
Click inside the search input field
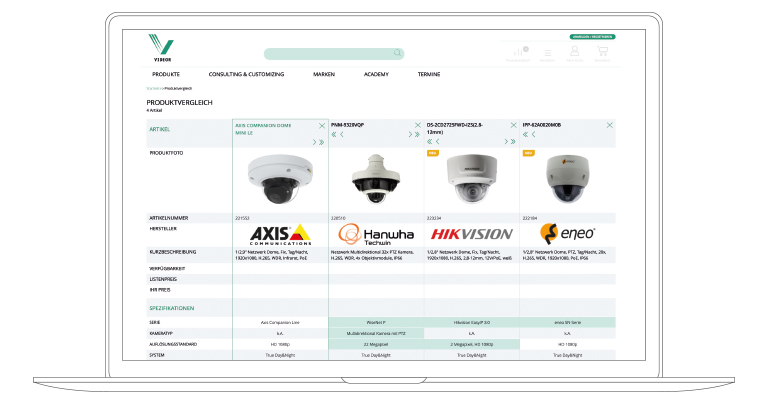coord(334,54)
